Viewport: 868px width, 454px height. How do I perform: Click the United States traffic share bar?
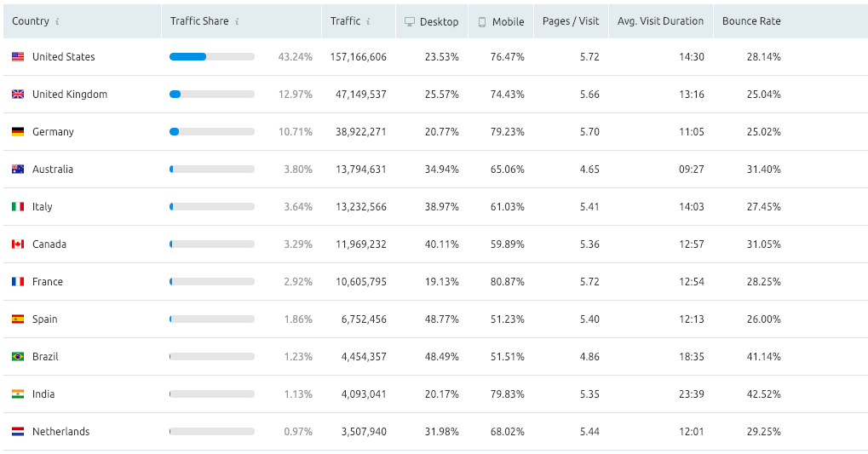point(212,56)
